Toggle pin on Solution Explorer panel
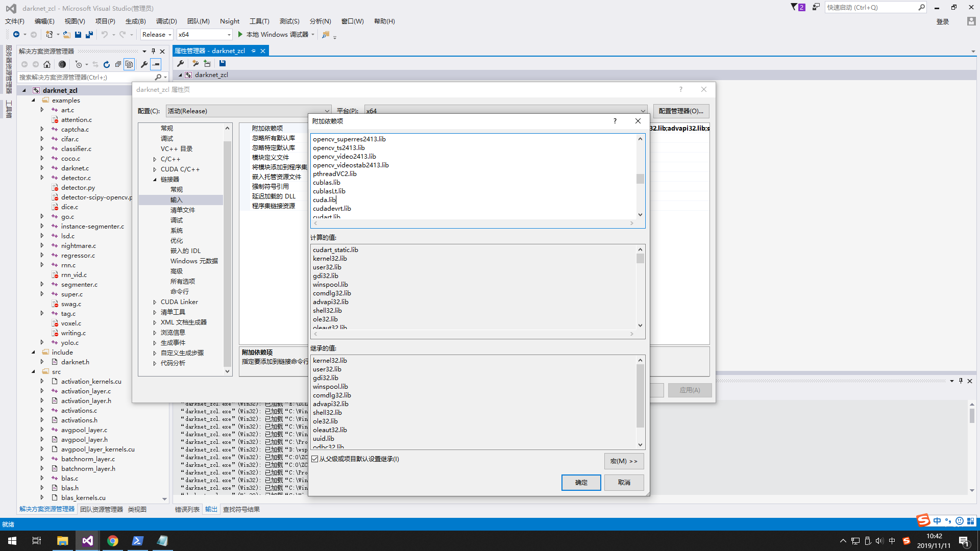 pyautogui.click(x=153, y=51)
